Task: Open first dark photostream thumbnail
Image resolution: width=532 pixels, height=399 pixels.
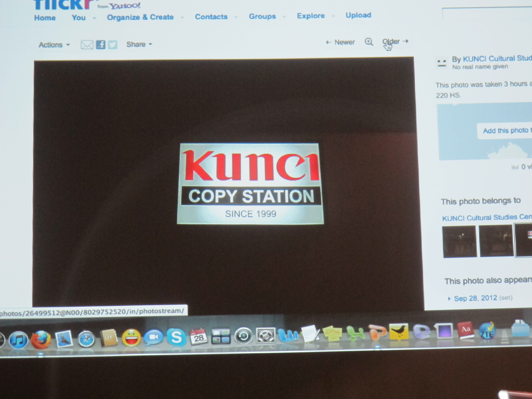Action: point(460,242)
